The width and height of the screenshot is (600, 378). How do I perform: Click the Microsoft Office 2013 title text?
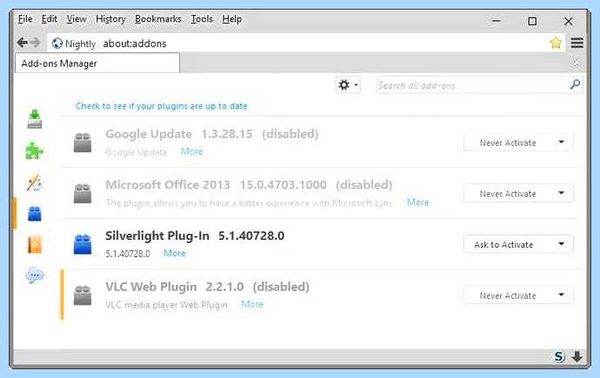168,185
